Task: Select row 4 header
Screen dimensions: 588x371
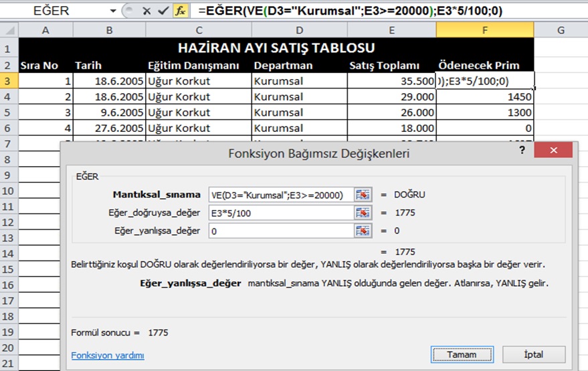Action: 9,96
